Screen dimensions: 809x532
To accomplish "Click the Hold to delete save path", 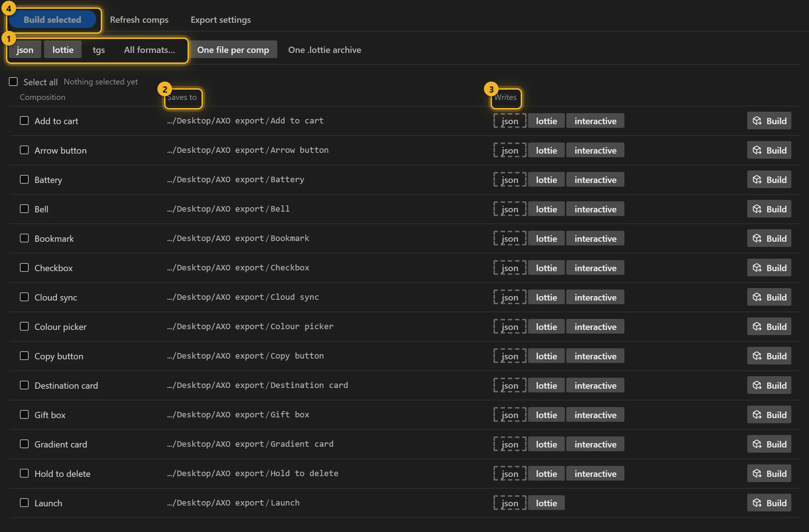I will (253, 473).
